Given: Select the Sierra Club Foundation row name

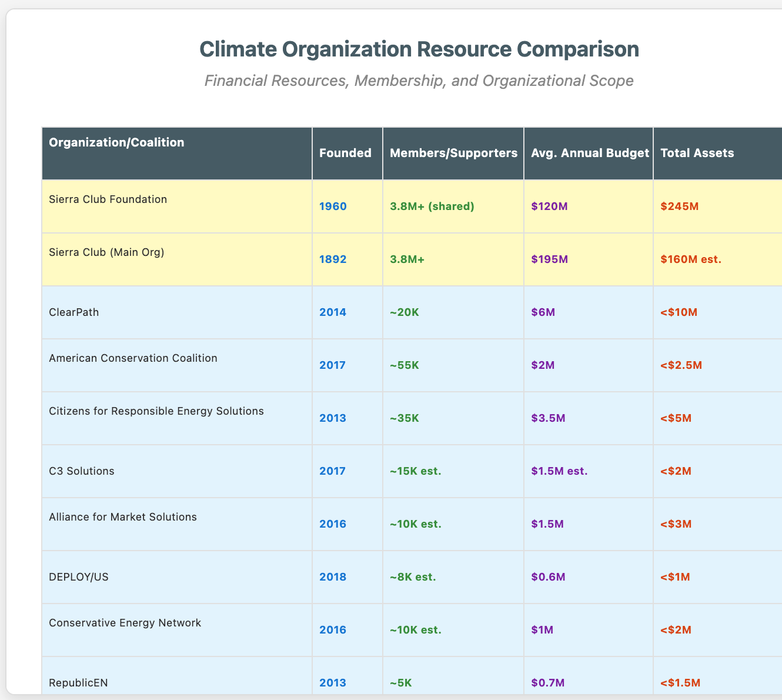Looking at the screenshot, I should click(x=108, y=199).
